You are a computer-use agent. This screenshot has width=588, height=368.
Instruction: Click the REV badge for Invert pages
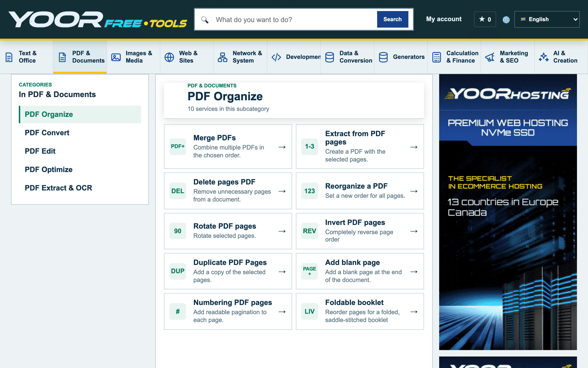(x=310, y=231)
